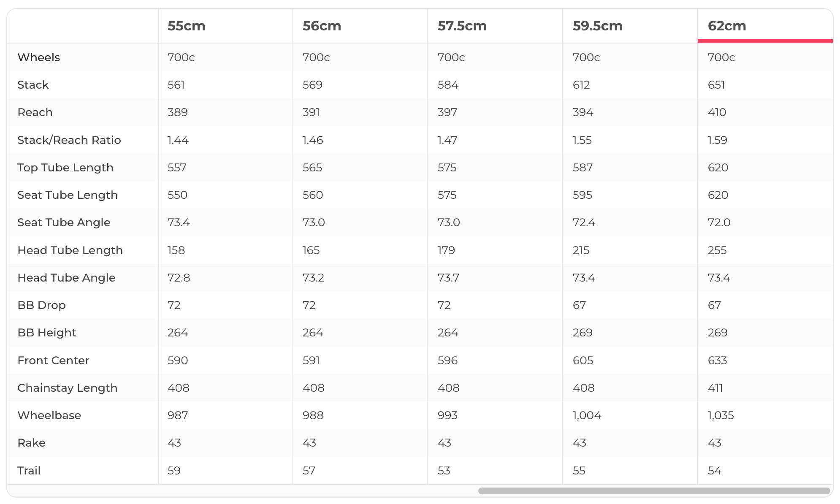Click the Stack row label
The width and height of the screenshot is (840, 504).
coord(33,85)
